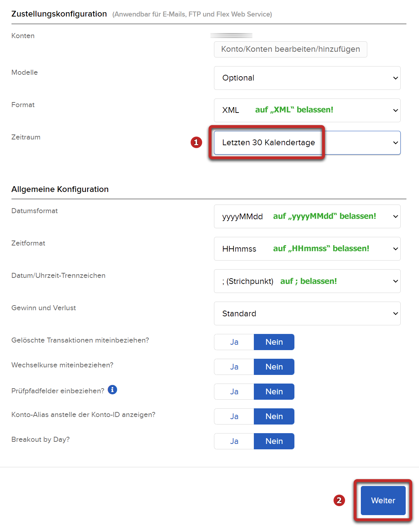Open the Gewinn und Verlust dropdown
This screenshot has width=419, height=532.
click(307, 313)
